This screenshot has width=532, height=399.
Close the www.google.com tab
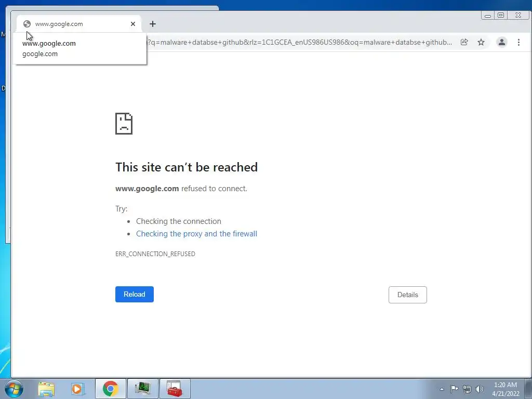[133, 24]
